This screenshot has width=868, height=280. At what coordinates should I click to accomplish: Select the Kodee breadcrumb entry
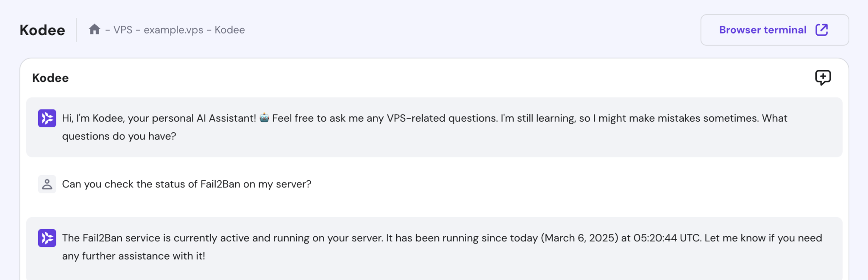click(230, 30)
